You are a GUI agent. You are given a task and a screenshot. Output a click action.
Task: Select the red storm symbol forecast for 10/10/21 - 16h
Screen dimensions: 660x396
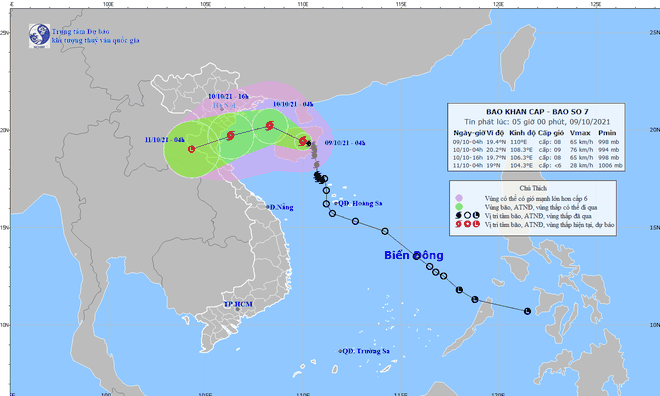tap(230, 136)
